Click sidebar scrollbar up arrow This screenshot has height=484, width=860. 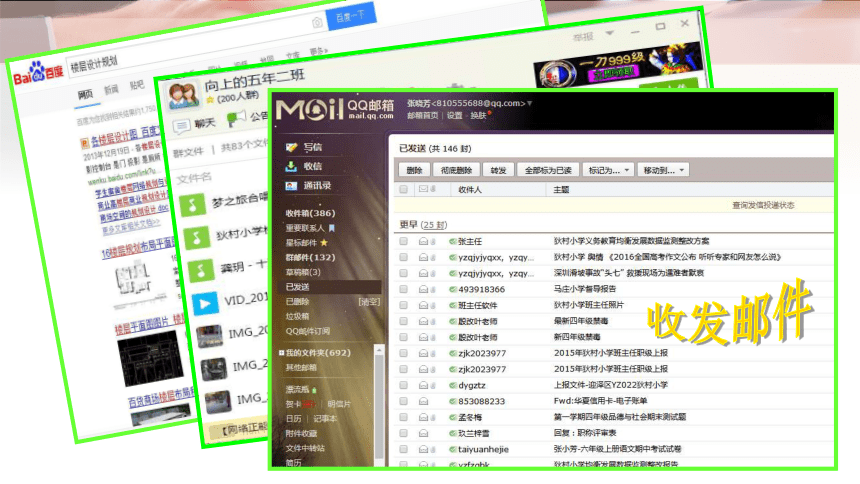point(379,350)
